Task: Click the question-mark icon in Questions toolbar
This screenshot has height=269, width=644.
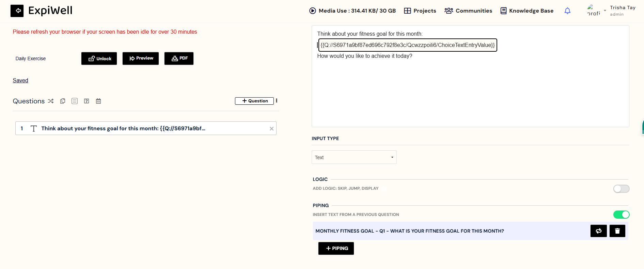Action: click(87, 101)
